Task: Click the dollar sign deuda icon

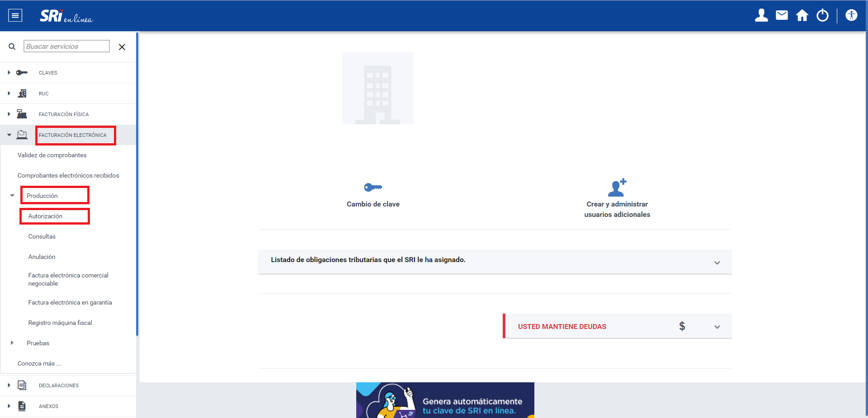Action: (x=682, y=326)
